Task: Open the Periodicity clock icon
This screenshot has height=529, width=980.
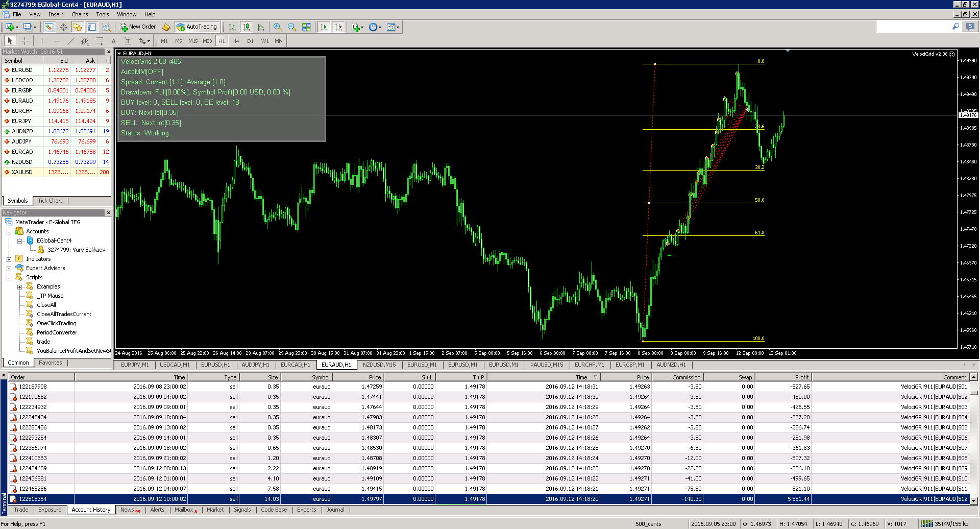Action: [373, 27]
